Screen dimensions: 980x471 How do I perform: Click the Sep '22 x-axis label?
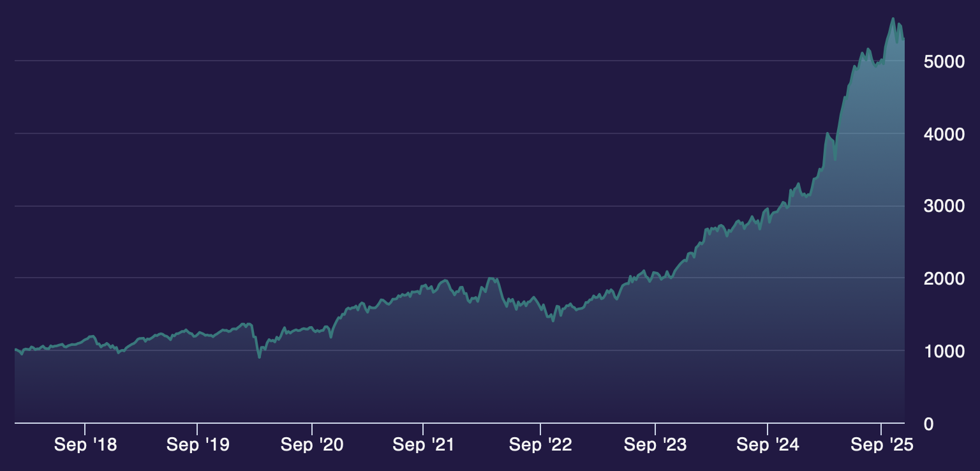[540, 445]
